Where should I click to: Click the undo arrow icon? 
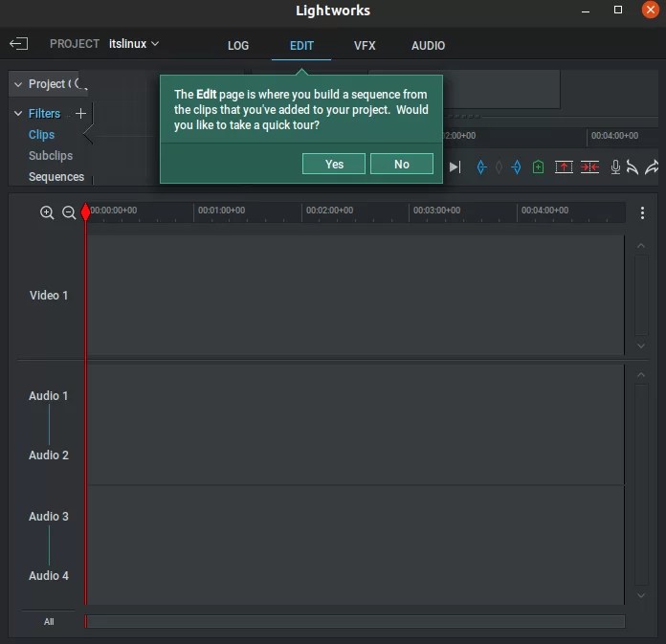pyautogui.click(x=633, y=167)
